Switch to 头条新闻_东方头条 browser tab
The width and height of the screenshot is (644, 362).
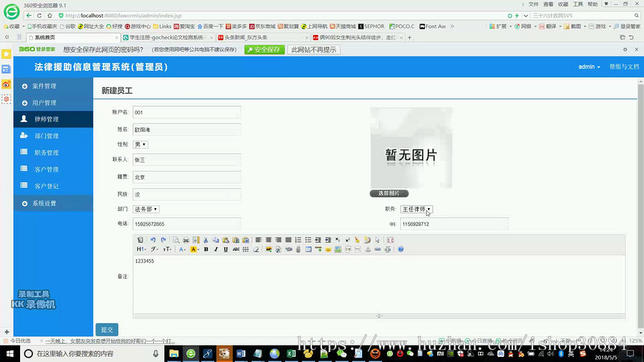[x=263, y=37]
